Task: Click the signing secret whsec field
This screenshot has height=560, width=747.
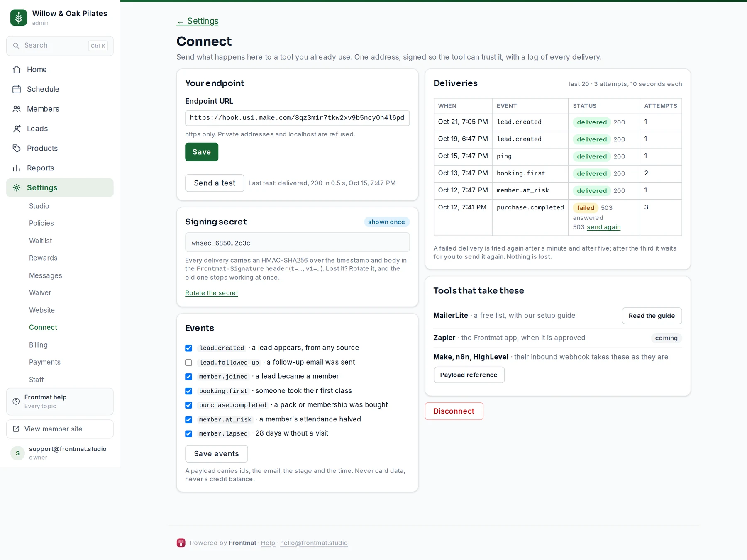Action: 298,243
